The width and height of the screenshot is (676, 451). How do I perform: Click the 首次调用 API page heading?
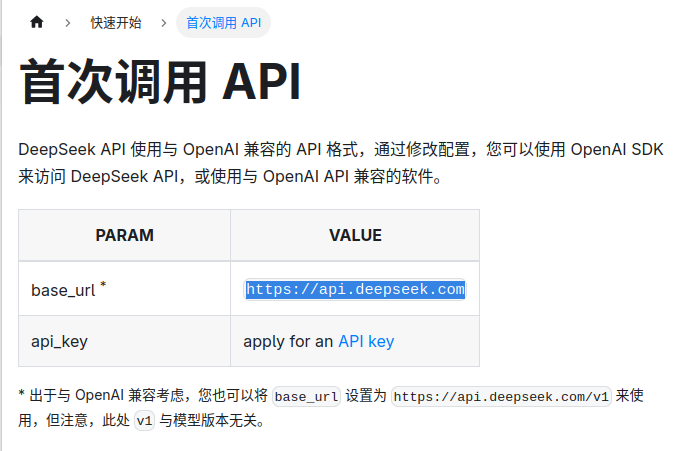coord(160,82)
